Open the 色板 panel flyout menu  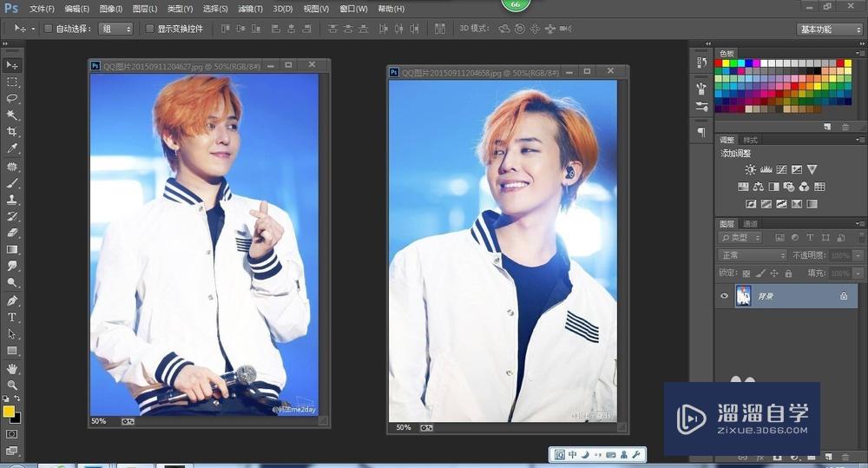click(x=860, y=53)
